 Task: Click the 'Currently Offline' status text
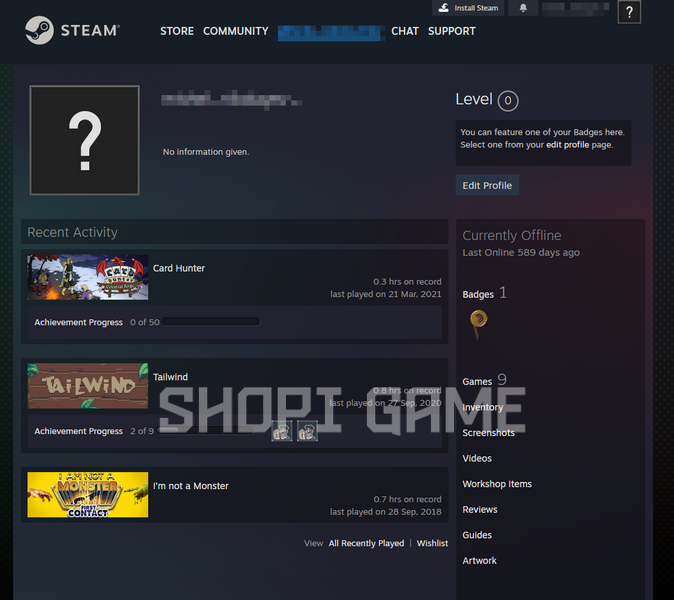[512, 236]
